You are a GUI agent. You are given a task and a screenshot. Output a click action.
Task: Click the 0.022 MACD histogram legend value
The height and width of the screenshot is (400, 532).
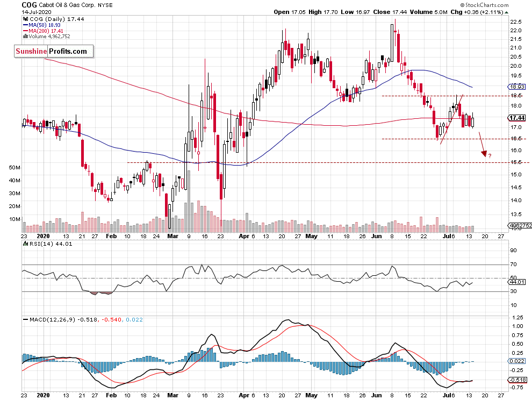134,319
